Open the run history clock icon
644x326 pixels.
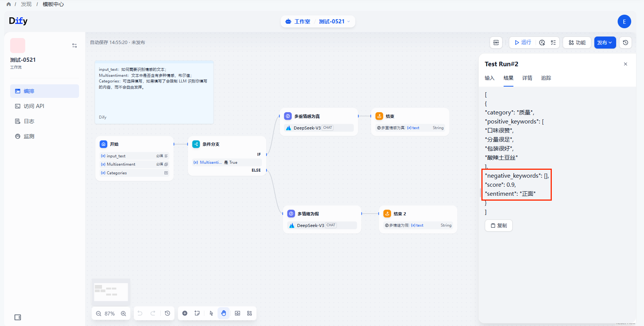[x=542, y=43]
